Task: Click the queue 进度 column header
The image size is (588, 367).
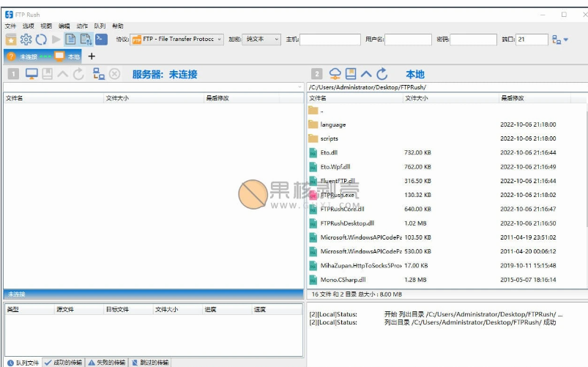Action: pyautogui.click(x=227, y=310)
